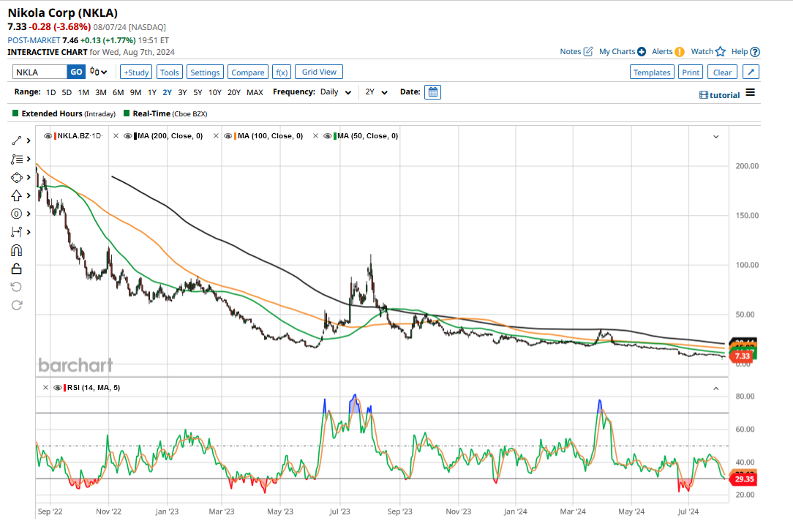This screenshot has width=793, height=532.
Task: Open the date picker calendar icon
Action: (x=432, y=92)
